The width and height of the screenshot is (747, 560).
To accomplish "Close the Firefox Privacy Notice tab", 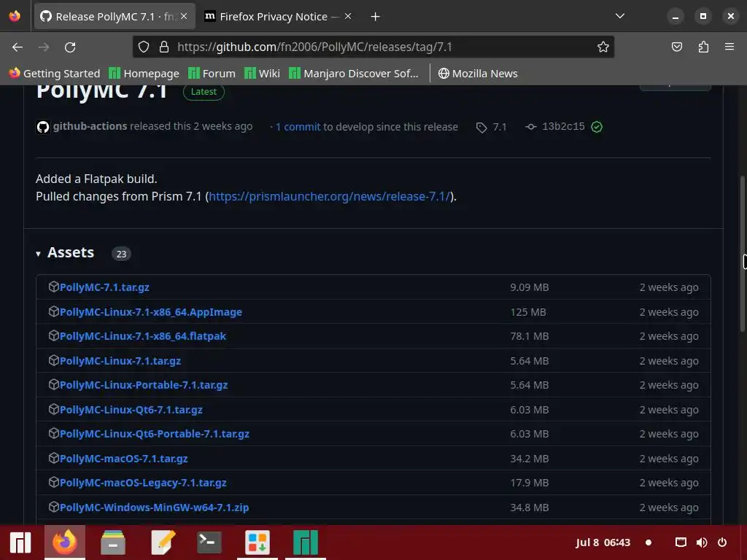I will click(348, 16).
